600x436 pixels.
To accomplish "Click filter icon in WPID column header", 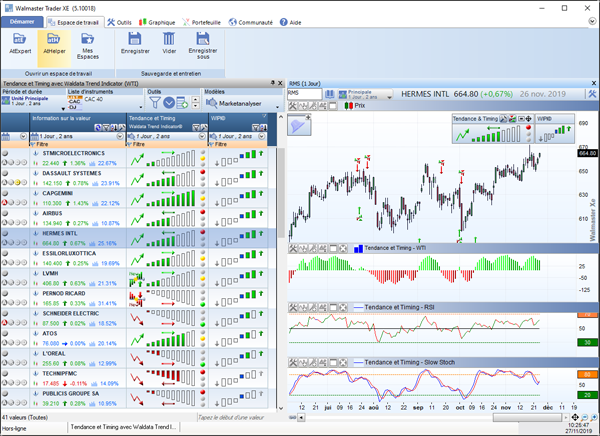I will tap(255, 127).
